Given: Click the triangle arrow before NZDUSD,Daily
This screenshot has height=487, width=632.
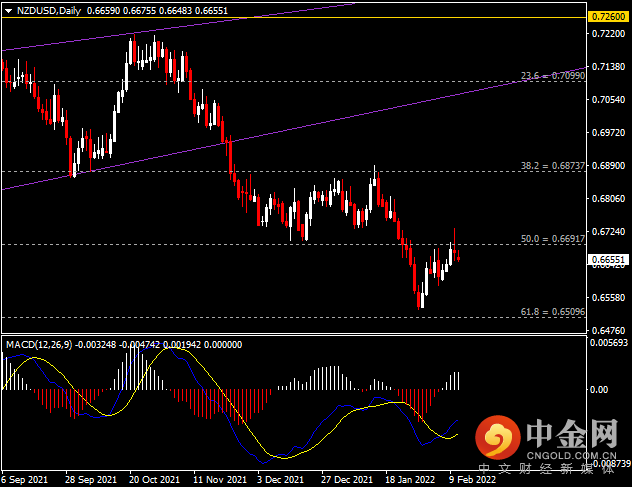Looking at the screenshot, I should 8,10.
